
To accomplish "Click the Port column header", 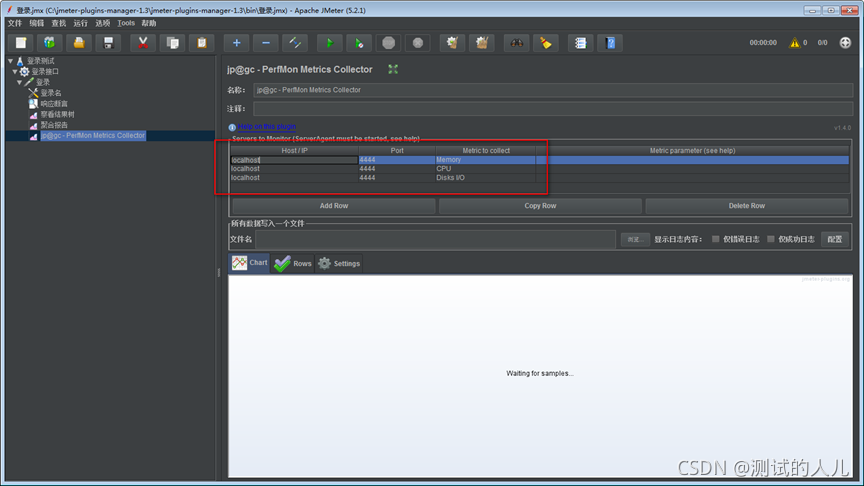I will (x=397, y=150).
